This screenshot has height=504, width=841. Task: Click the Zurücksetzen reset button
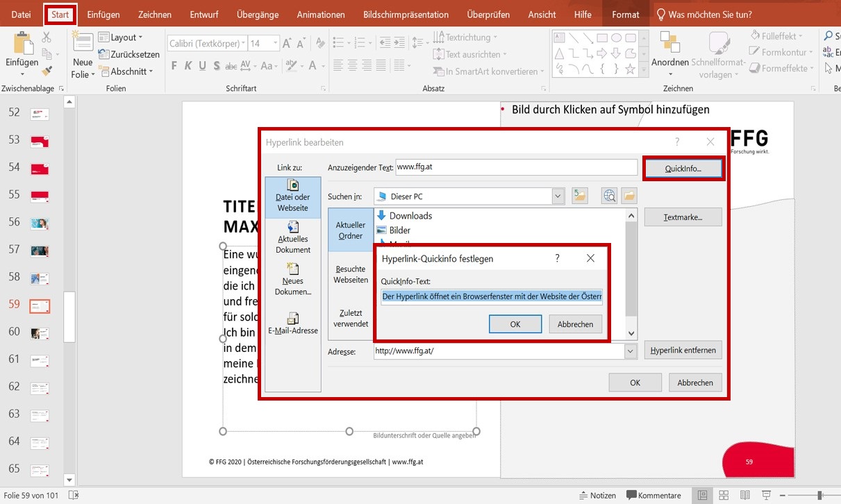click(129, 54)
